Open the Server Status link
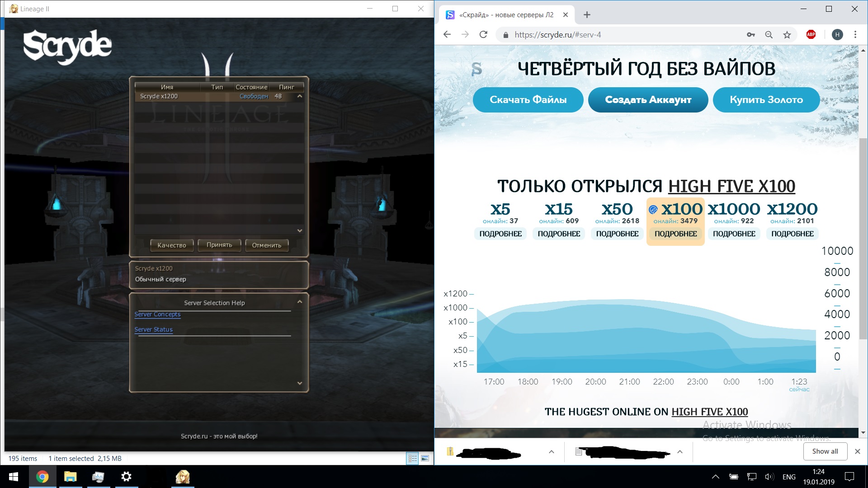 (x=153, y=329)
